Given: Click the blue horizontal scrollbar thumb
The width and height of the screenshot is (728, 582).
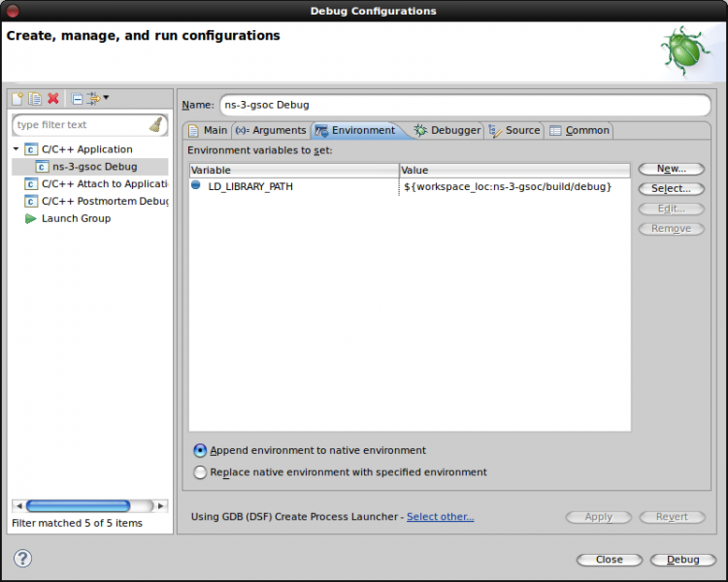Looking at the screenshot, I should tap(78, 506).
